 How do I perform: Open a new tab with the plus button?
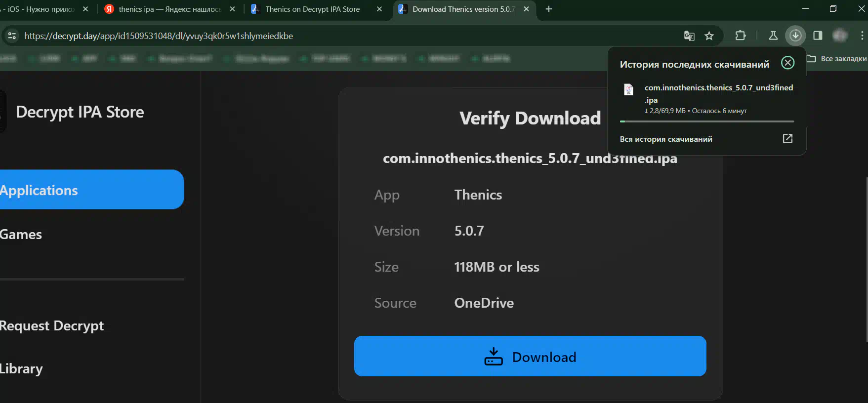[x=548, y=9]
